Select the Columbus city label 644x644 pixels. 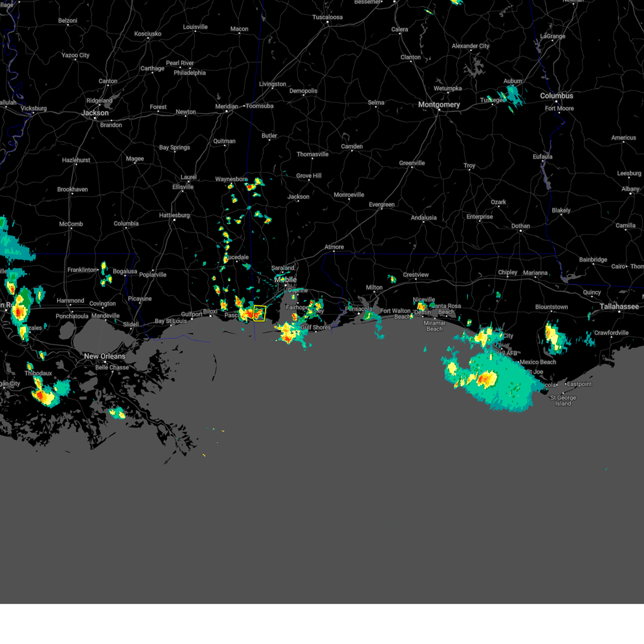(557, 96)
